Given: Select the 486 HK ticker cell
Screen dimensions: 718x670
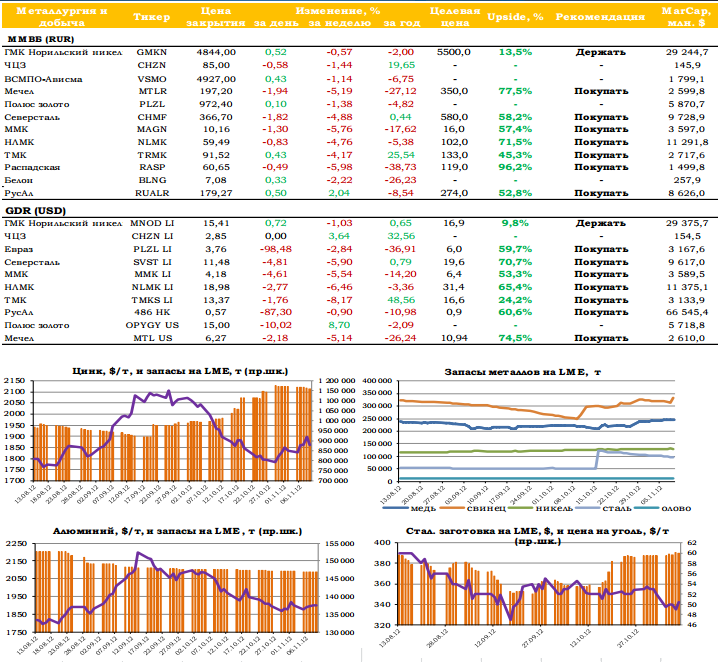Looking at the screenshot, I should pyautogui.click(x=152, y=312).
